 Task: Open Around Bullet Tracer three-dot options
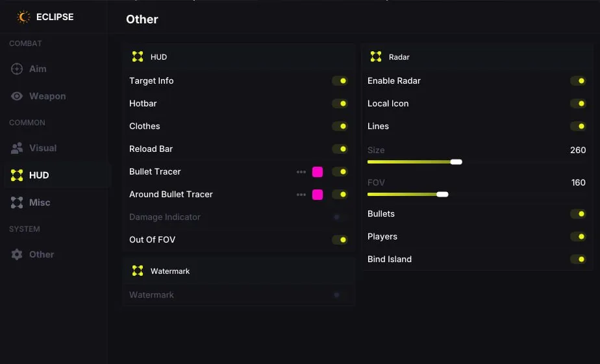tap(301, 194)
